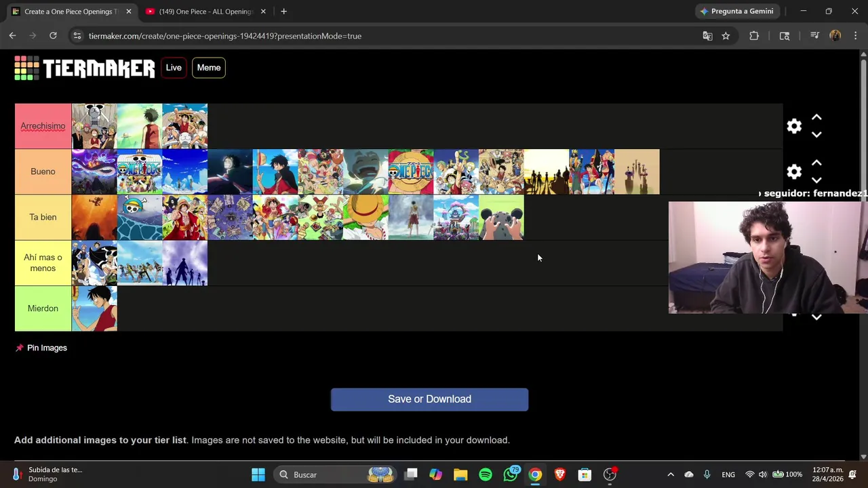
Task: Open clock showing 12:07 a.m.
Action: (828, 474)
